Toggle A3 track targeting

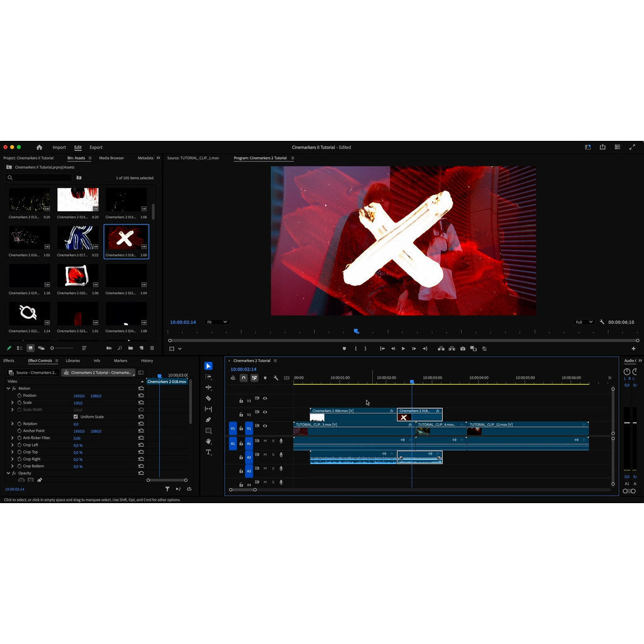point(249,471)
